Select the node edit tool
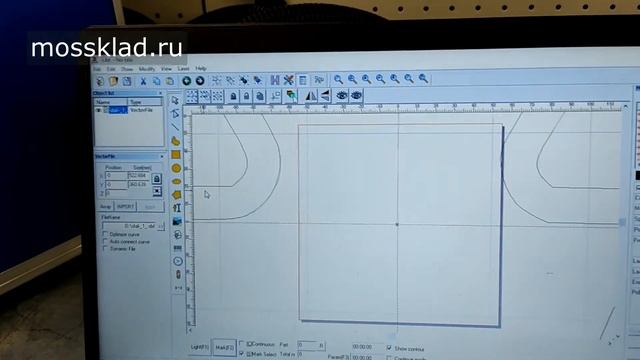 click(175, 114)
